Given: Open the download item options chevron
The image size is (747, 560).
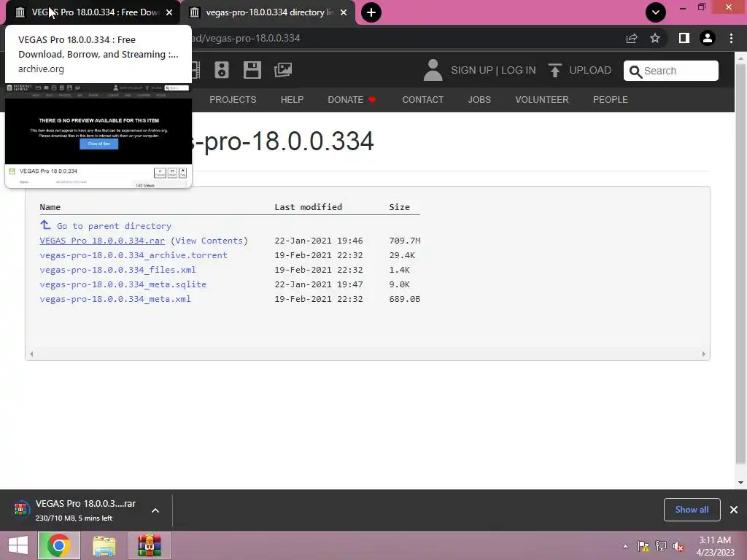Looking at the screenshot, I should pos(155,510).
